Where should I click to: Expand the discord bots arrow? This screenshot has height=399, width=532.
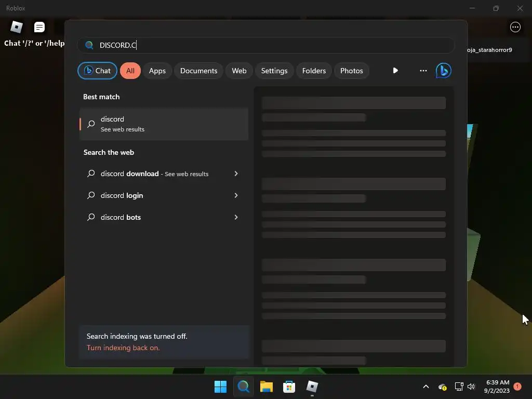(236, 217)
